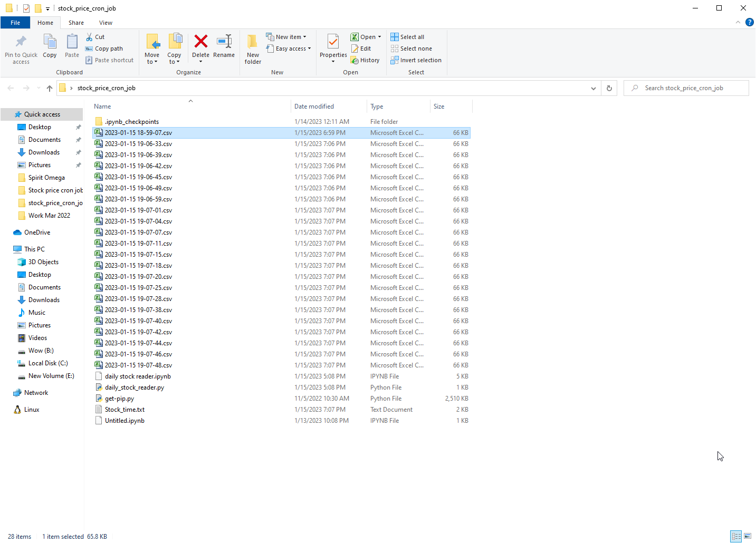Click Invert selection
756x543 pixels.
[416, 60]
